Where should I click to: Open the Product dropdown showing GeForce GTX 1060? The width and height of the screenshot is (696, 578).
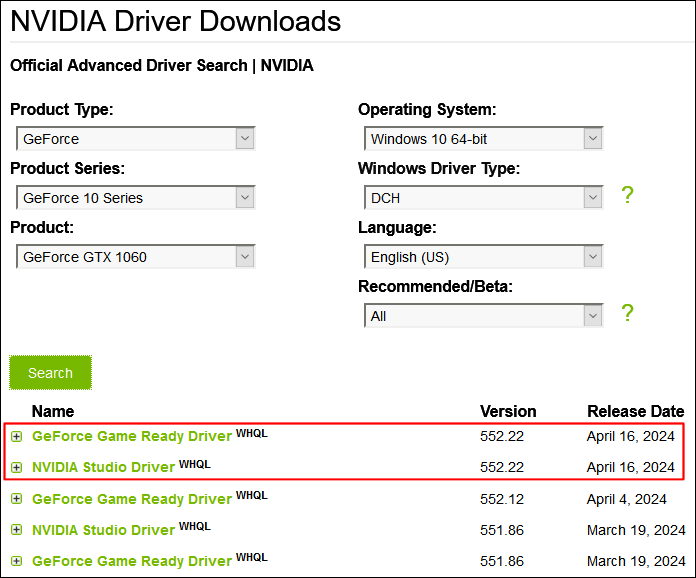tap(136, 257)
